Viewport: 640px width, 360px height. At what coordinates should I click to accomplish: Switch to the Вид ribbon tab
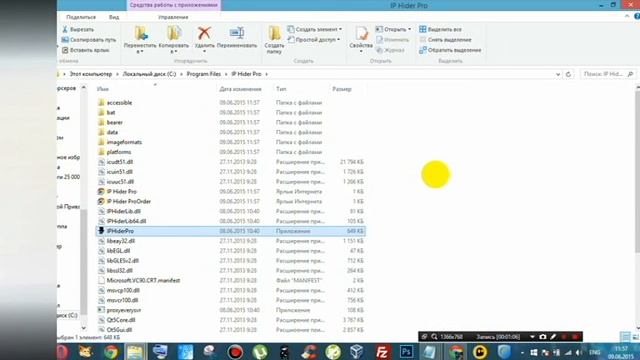(x=114, y=17)
